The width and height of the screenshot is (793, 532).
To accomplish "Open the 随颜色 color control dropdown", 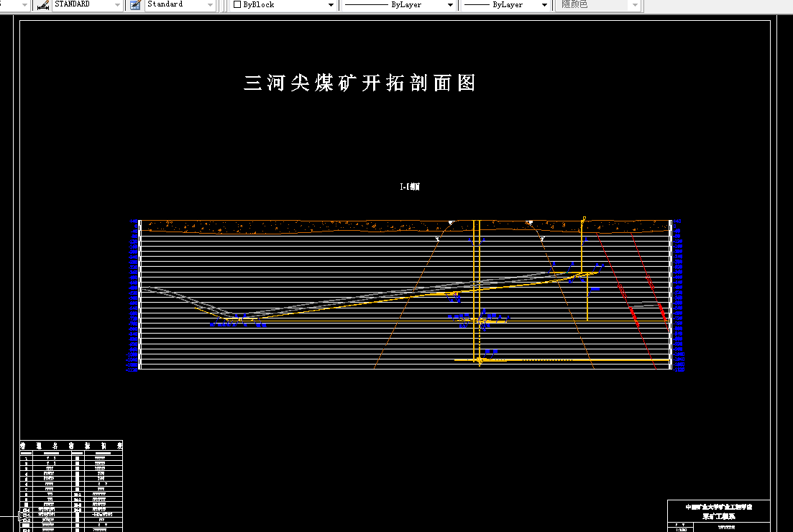I will 636,5.
